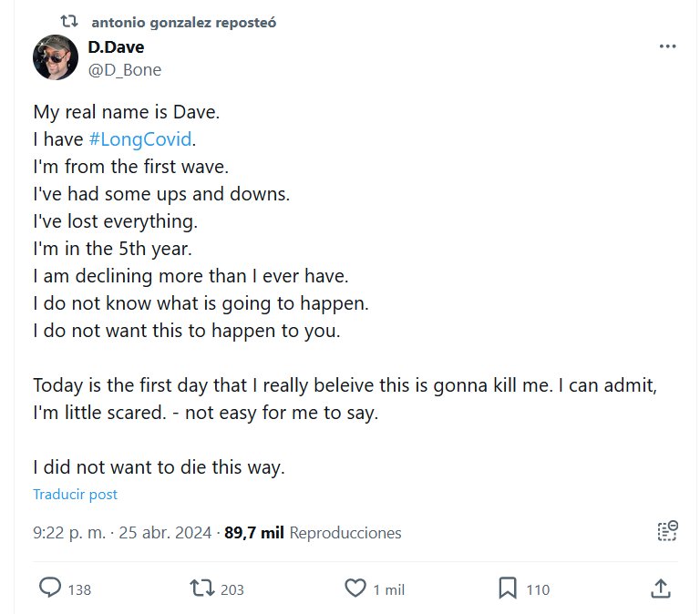The height and width of the screenshot is (614, 700).
Task: Open the three-dot more options menu
Action: [x=667, y=46]
